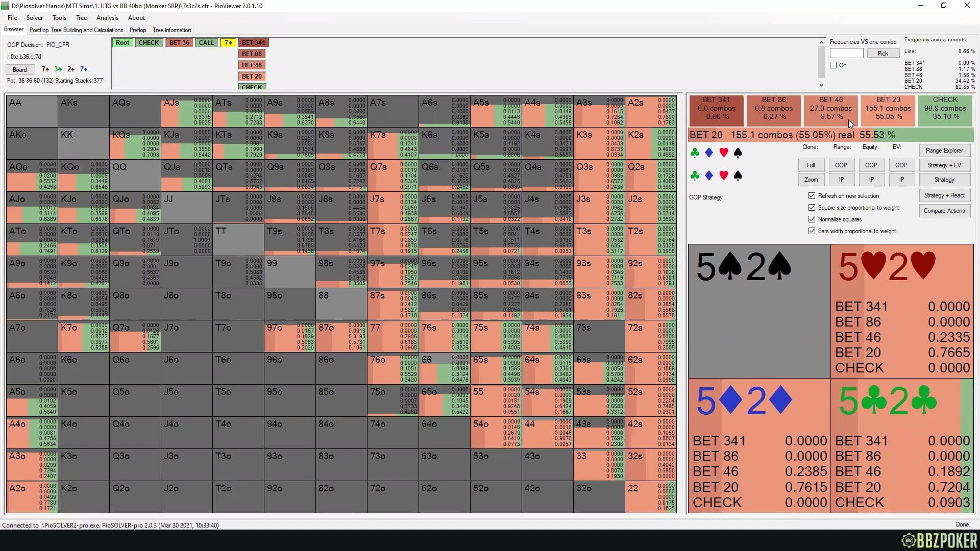Select the clubs icon in the second suit row

694,176
